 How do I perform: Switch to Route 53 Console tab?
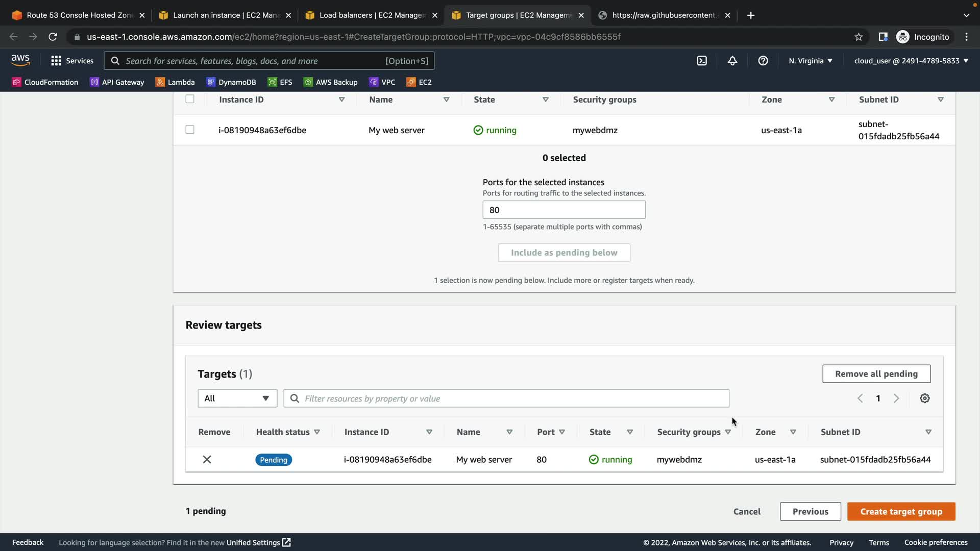[x=78, y=15]
